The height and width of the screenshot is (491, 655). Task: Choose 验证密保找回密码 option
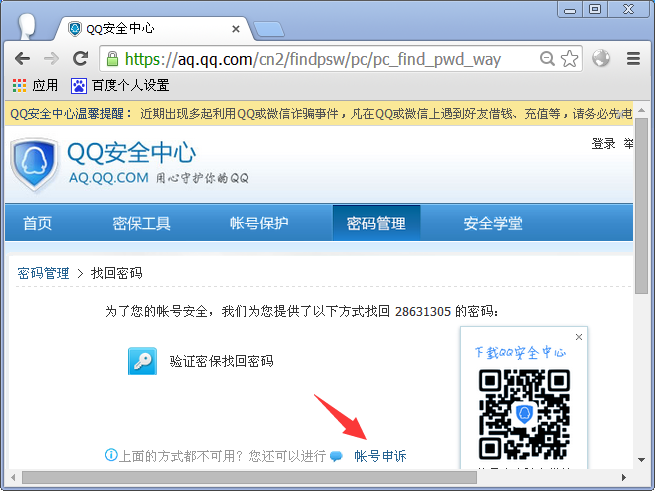tap(221, 361)
